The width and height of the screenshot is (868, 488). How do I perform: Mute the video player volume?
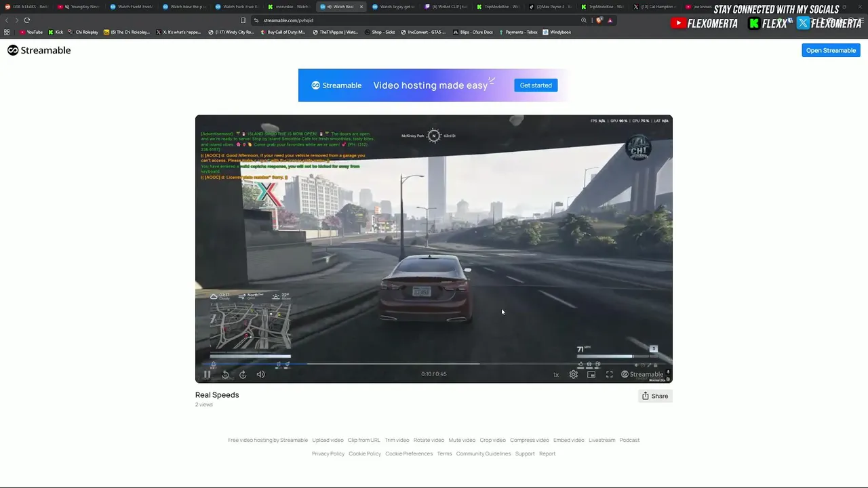[261, 374]
